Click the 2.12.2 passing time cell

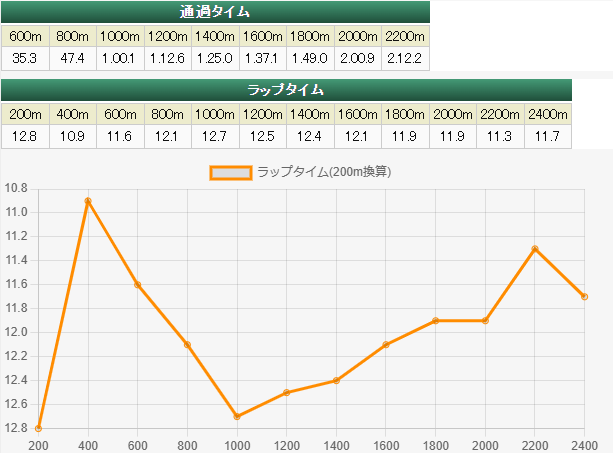click(405, 59)
